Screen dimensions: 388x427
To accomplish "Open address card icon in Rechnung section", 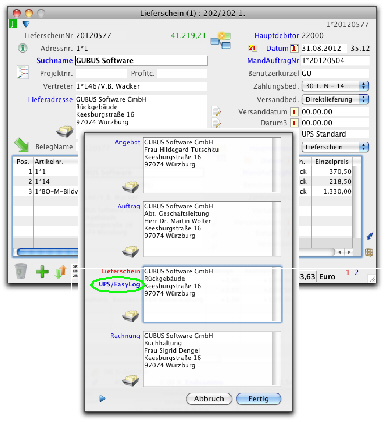I will (130, 380).
